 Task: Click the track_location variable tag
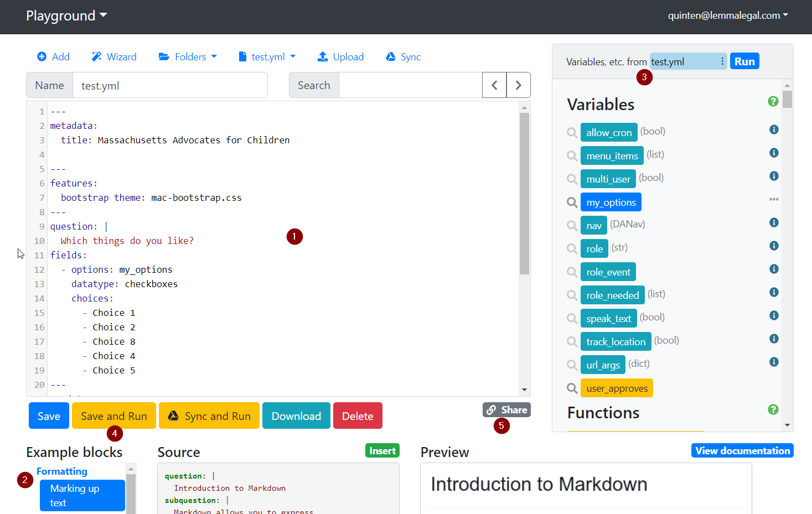click(x=616, y=342)
